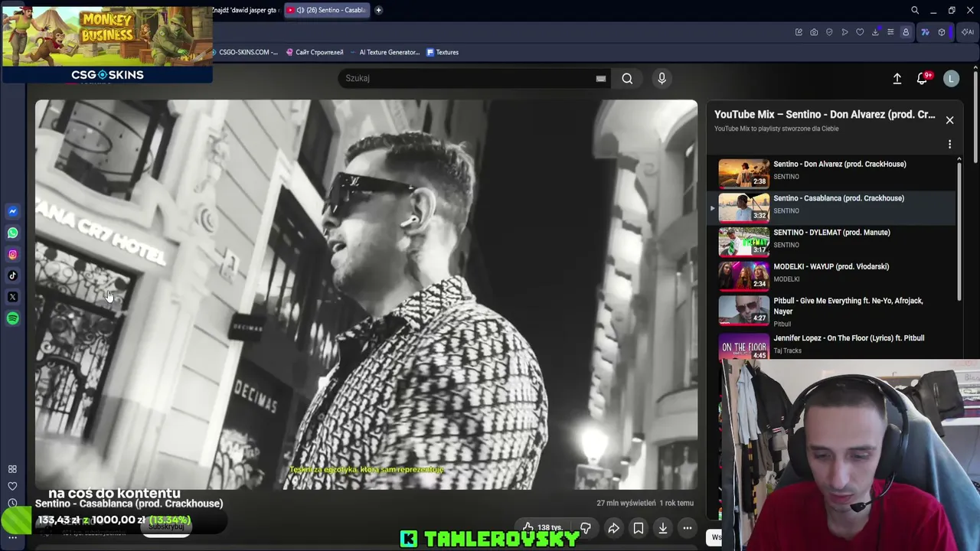
Task: Select Sentino - Casablanca in the playlist
Action: click(831, 207)
